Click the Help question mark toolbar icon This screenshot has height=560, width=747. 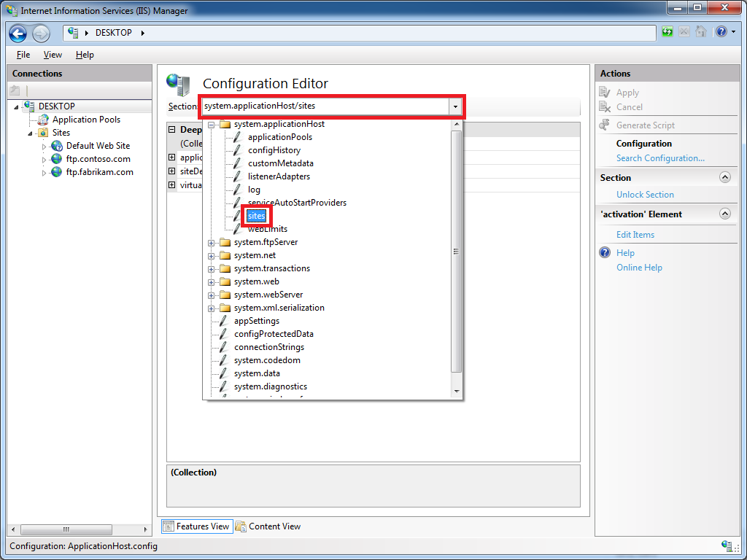click(x=721, y=32)
